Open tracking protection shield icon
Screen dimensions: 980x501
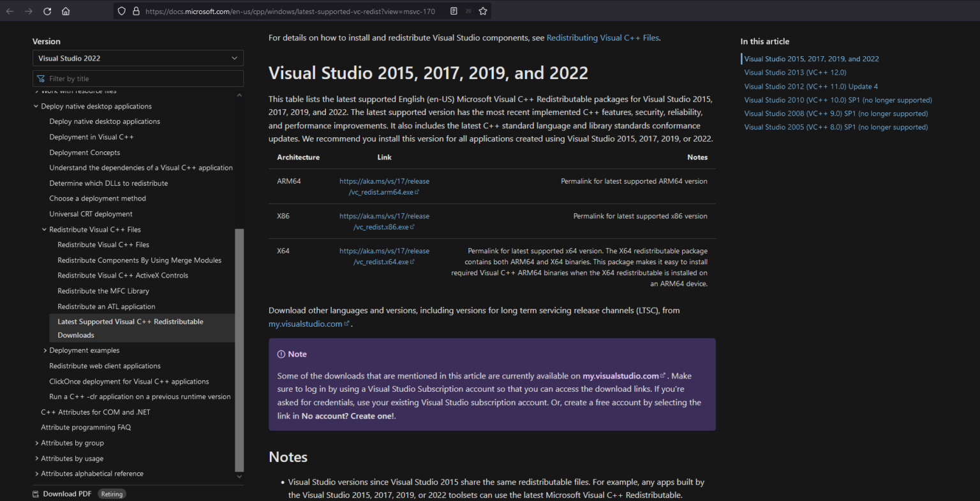click(x=122, y=11)
